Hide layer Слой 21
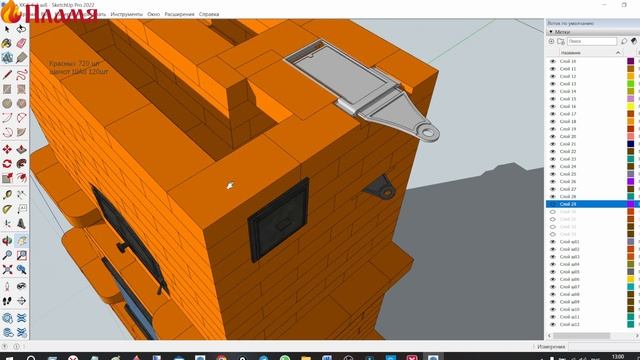This screenshot has height=360, width=640. click(x=553, y=144)
